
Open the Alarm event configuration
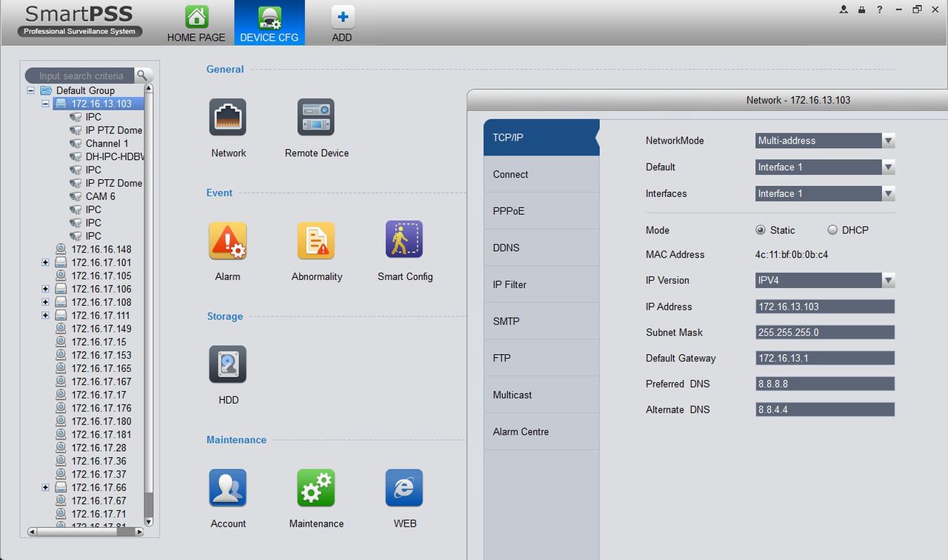tap(227, 241)
